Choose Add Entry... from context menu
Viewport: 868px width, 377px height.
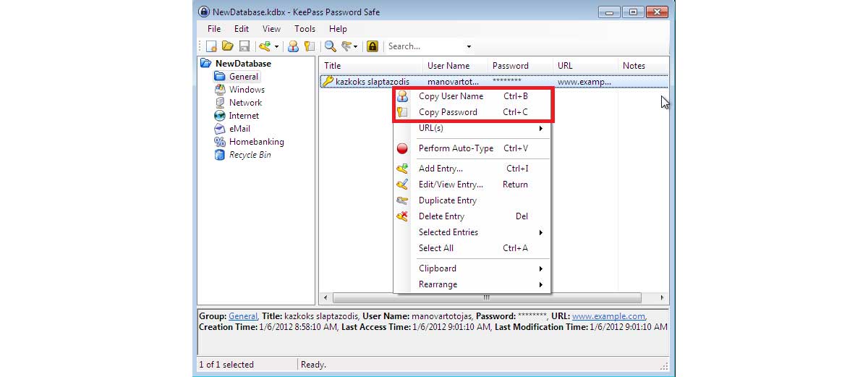472,169
